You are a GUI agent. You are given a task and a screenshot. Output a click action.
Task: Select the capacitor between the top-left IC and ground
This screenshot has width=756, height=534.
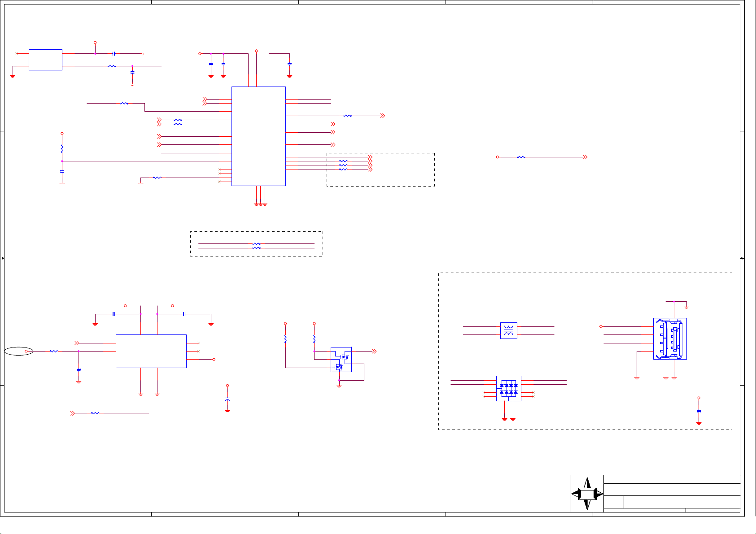(114, 53)
